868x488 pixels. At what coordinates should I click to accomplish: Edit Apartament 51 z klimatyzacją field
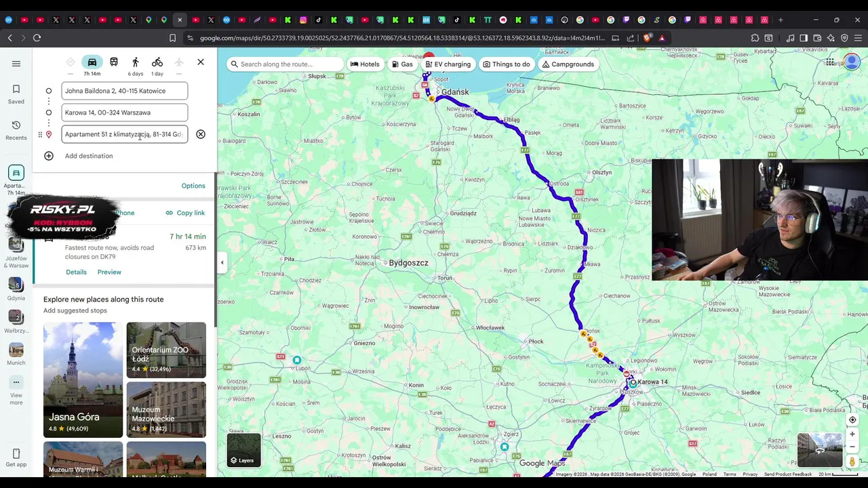coord(125,134)
